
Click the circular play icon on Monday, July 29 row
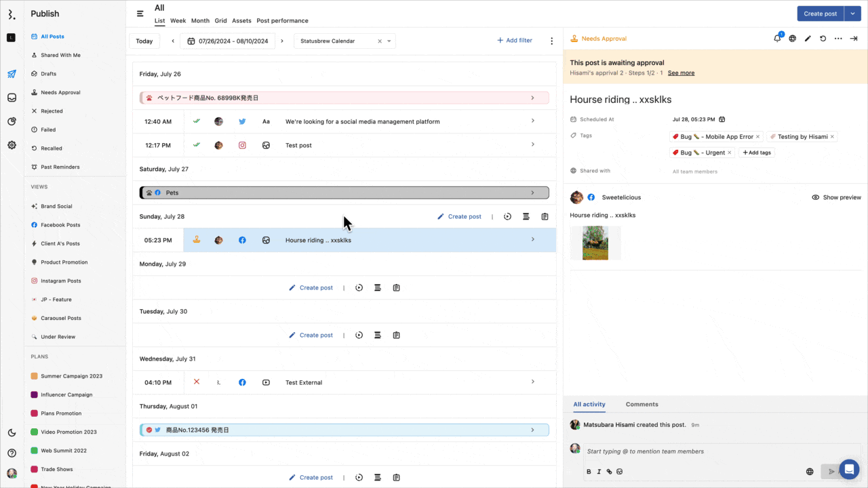(x=359, y=288)
